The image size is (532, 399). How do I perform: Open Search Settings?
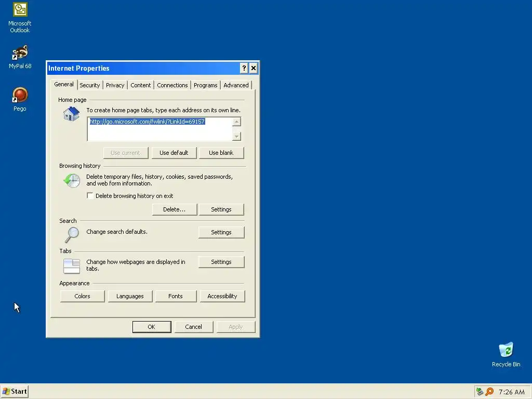(221, 232)
